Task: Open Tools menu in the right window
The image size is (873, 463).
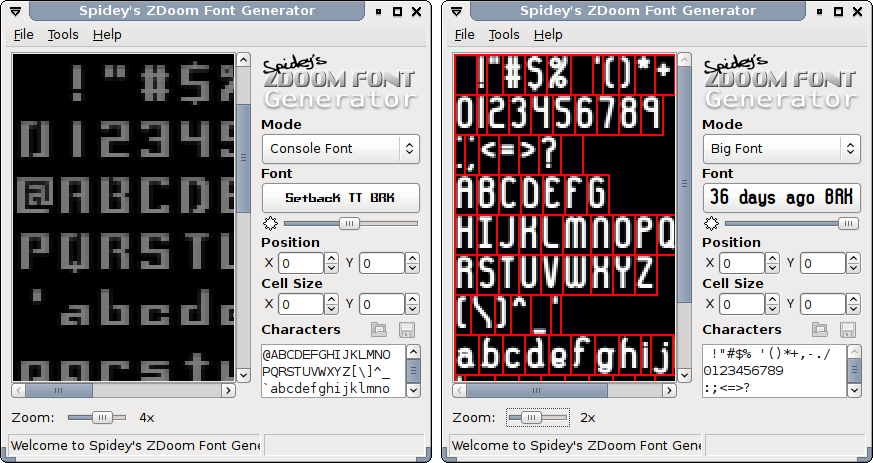Action: point(504,34)
